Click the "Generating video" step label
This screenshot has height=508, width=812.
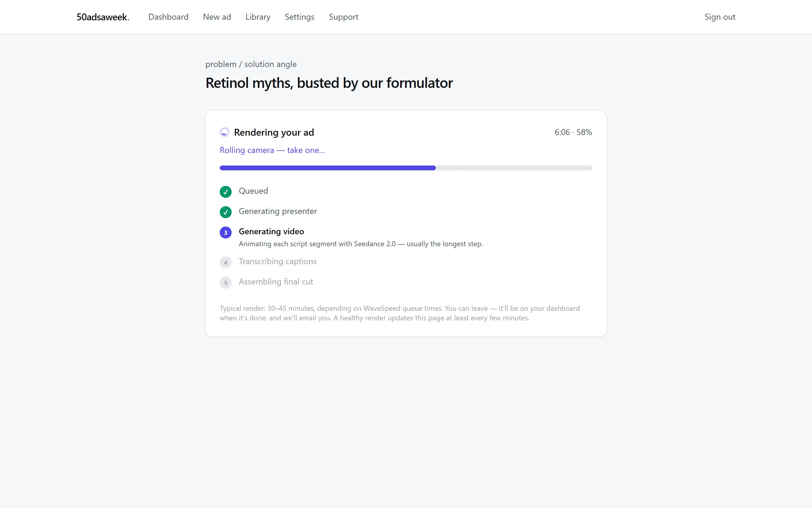tap(271, 232)
